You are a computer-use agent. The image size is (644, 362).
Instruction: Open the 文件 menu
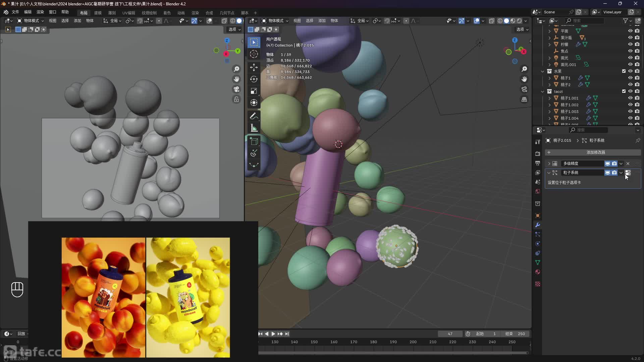(x=15, y=12)
